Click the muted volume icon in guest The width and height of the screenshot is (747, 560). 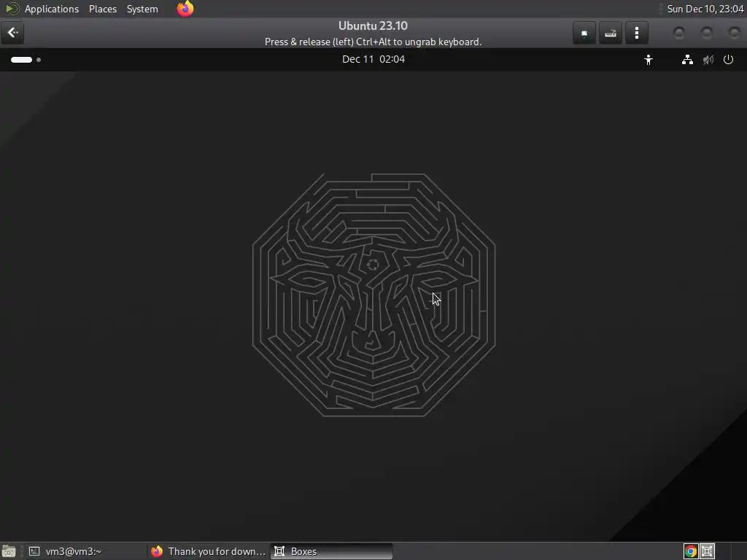(708, 60)
